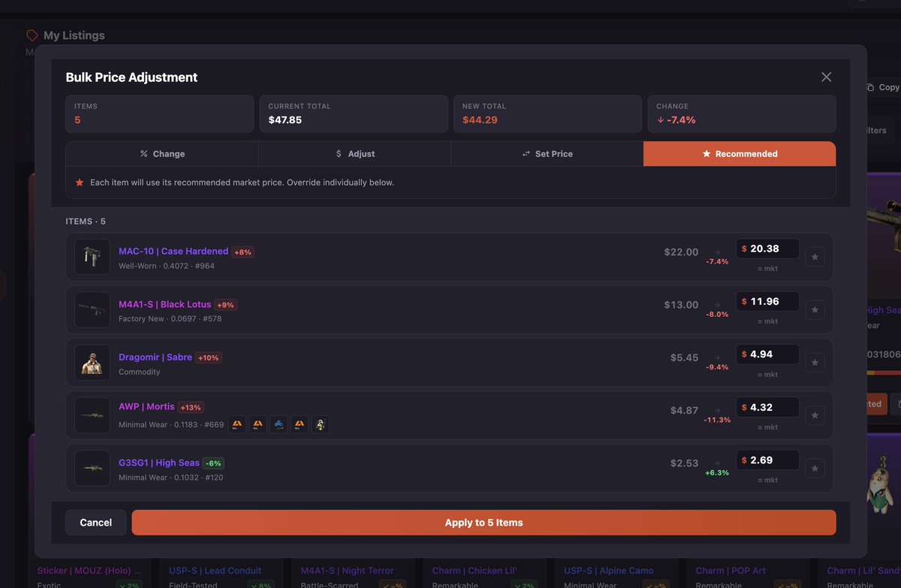Click star button for MAC-10 Case Hardened

[x=815, y=258]
